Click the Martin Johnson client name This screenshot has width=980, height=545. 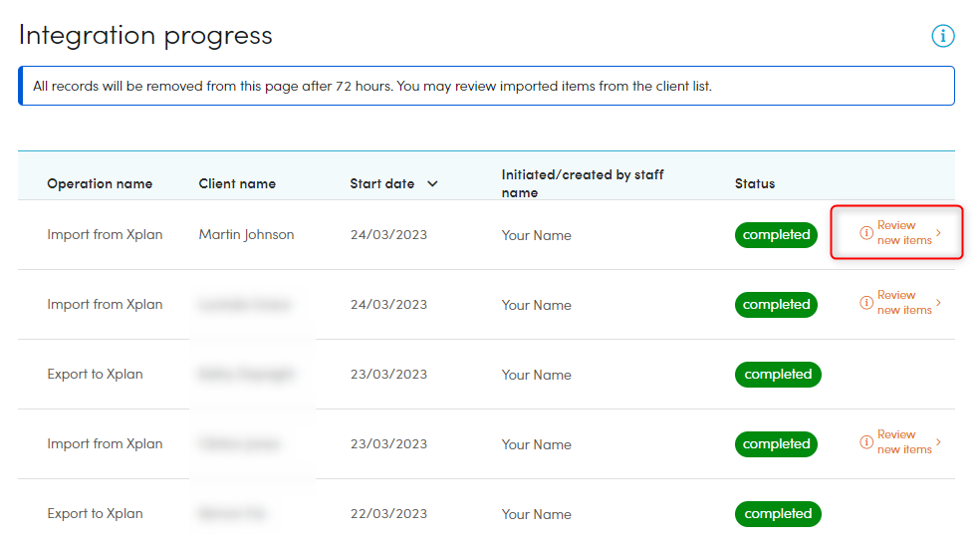pos(246,235)
